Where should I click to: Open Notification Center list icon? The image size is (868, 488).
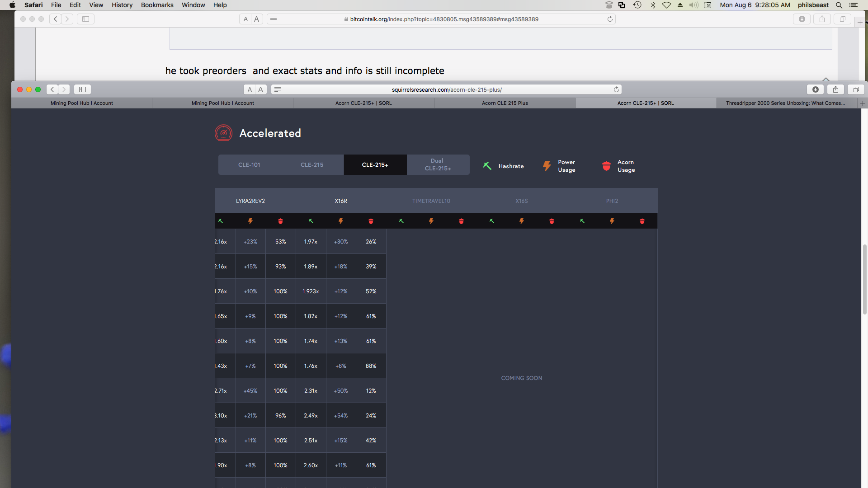(854, 5)
